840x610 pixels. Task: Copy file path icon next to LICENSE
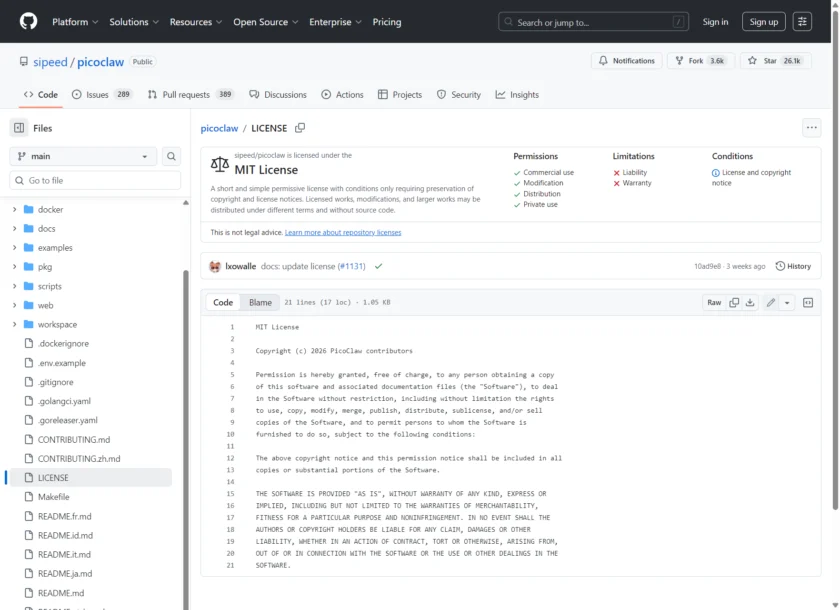pos(300,128)
